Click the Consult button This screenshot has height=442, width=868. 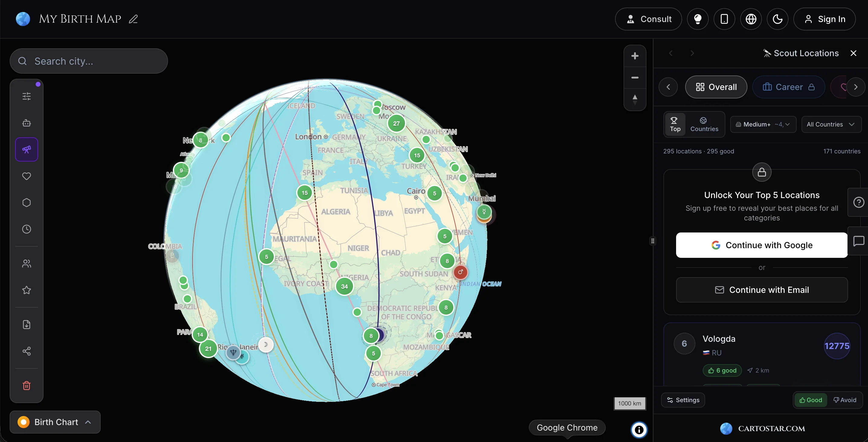pyautogui.click(x=648, y=19)
